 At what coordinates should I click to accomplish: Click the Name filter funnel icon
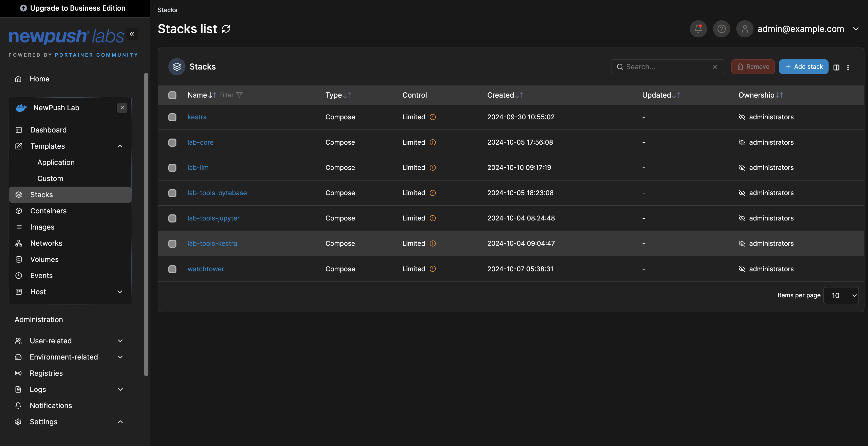[x=239, y=95]
